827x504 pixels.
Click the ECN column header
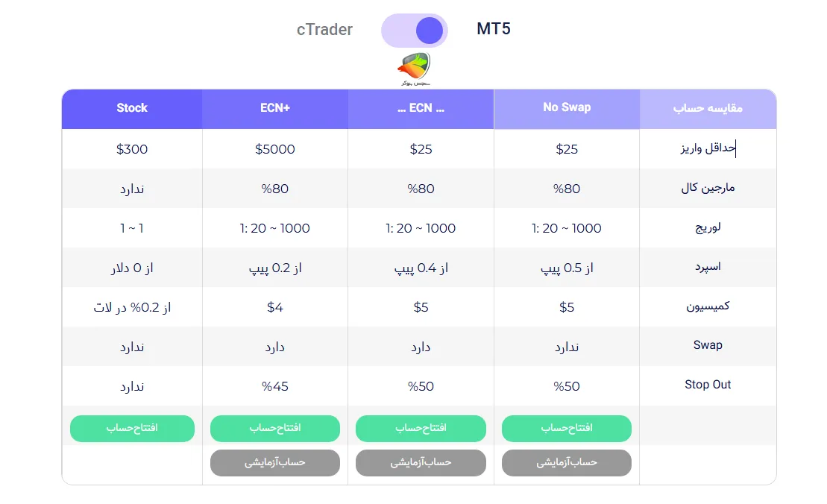pos(421,108)
